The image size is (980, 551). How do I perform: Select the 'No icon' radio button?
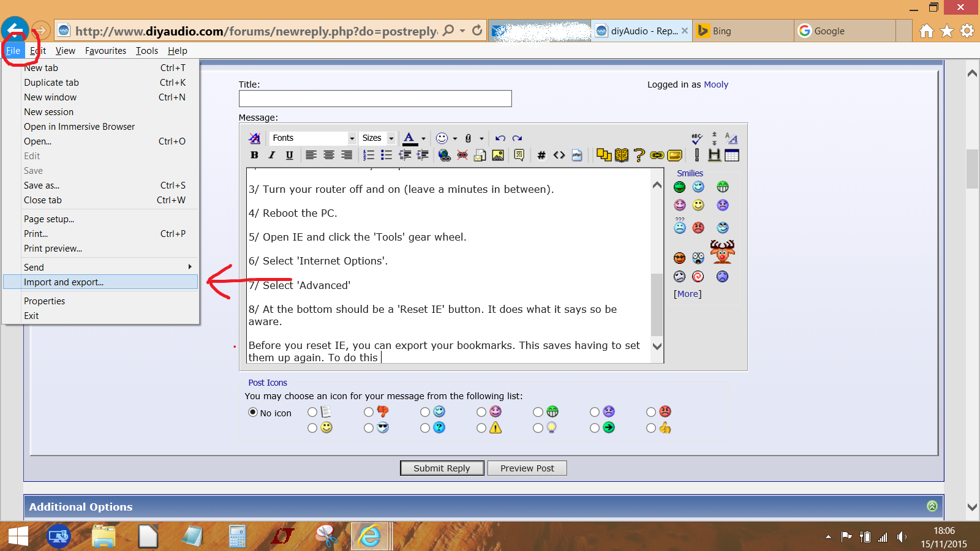(253, 413)
